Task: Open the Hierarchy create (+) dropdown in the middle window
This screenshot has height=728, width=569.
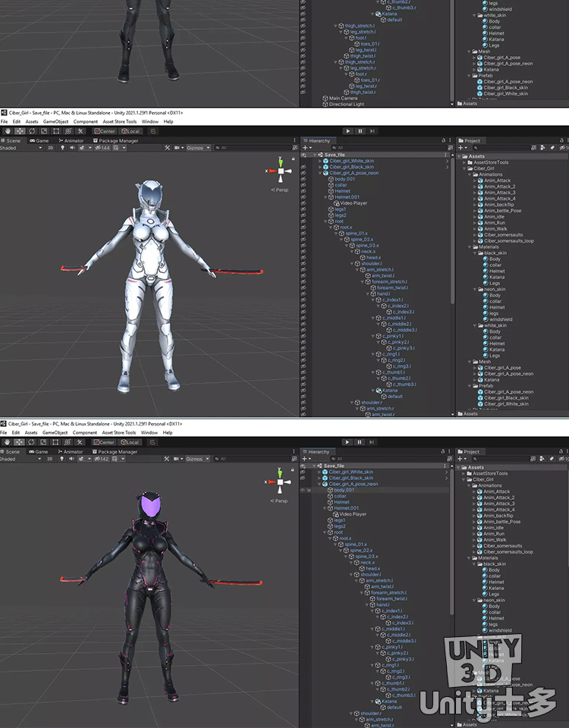Action: [x=307, y=148]
